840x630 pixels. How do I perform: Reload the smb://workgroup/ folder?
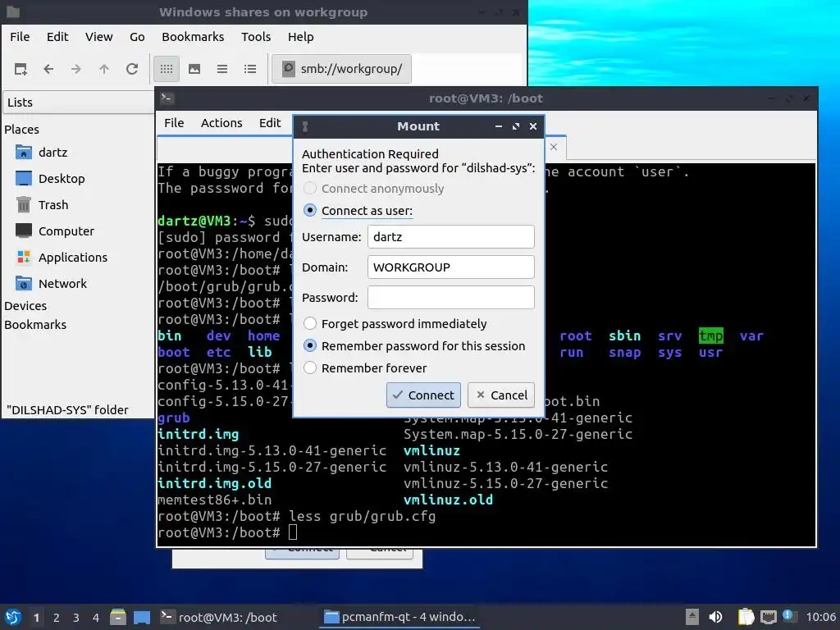click(132, 69)
